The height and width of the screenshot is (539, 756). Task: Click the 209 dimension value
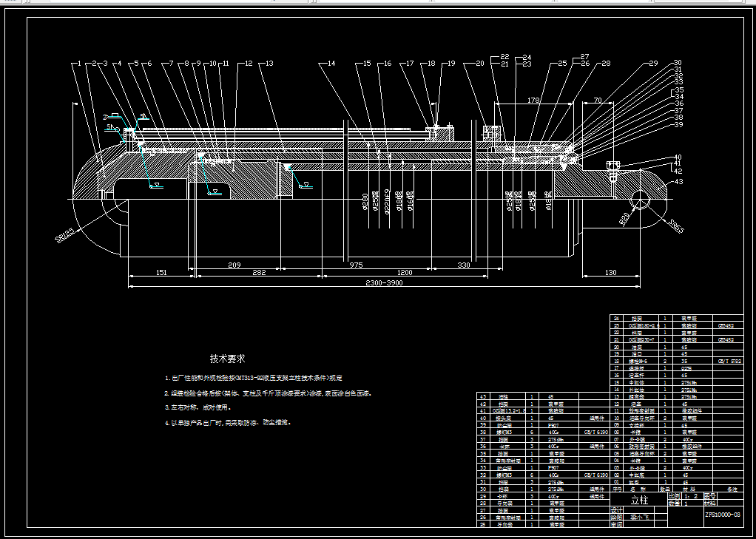point(234,265)
